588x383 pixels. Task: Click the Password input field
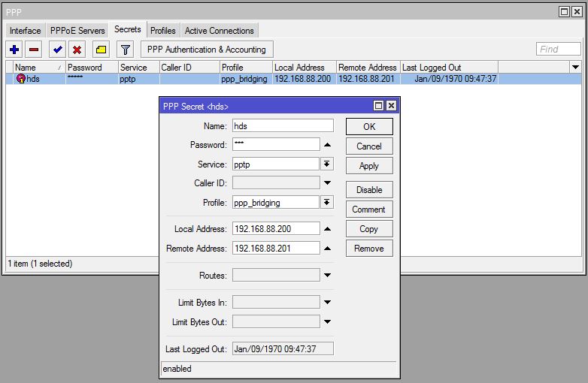coord(276,144)
